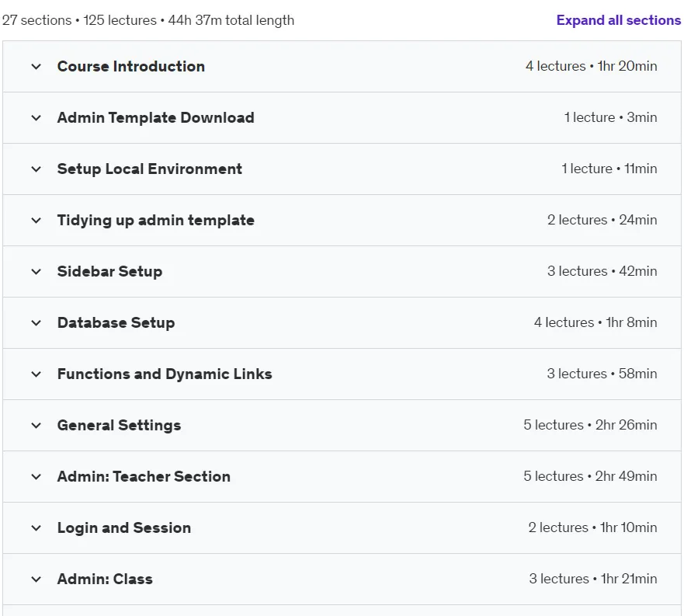Expand chevron for Functions and Dynamic Links
The height and width of the screenshot is (616, 684).
coord(36,374)
